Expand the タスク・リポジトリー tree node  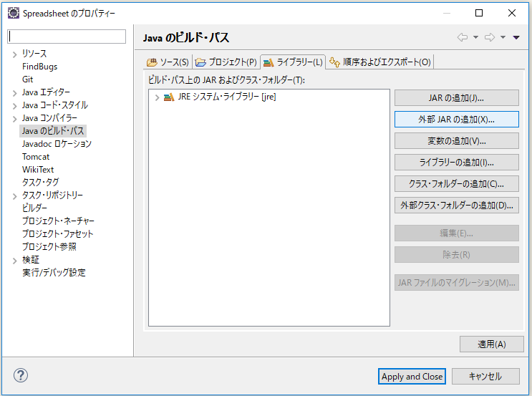coord(14,196)
